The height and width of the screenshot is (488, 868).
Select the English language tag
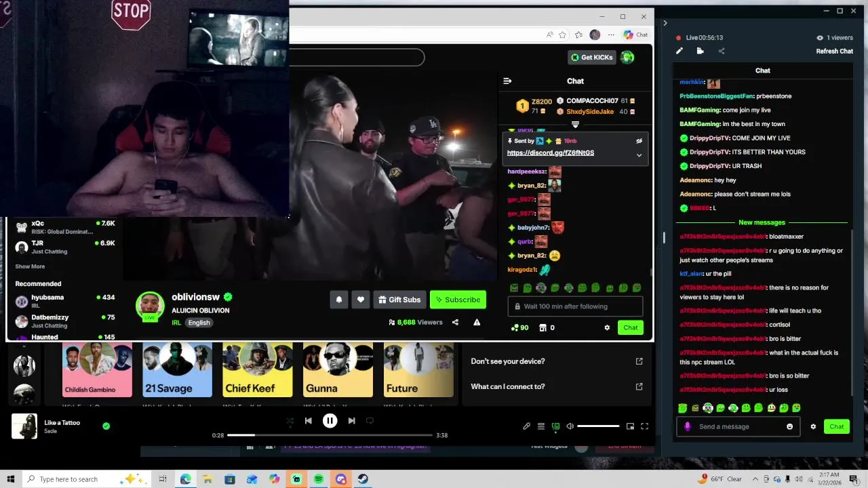point(199,323)
